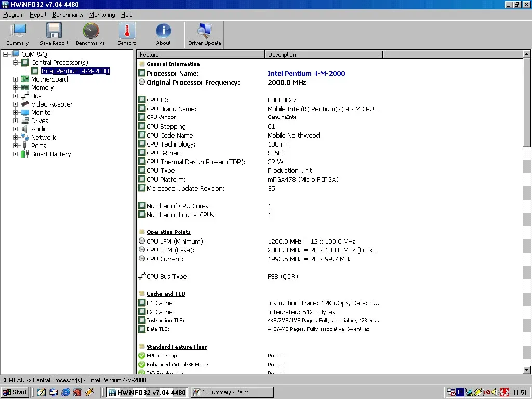This screenshot has height=399, width=532.
Task: Expand the Ports branch
Action: (15, 145)
